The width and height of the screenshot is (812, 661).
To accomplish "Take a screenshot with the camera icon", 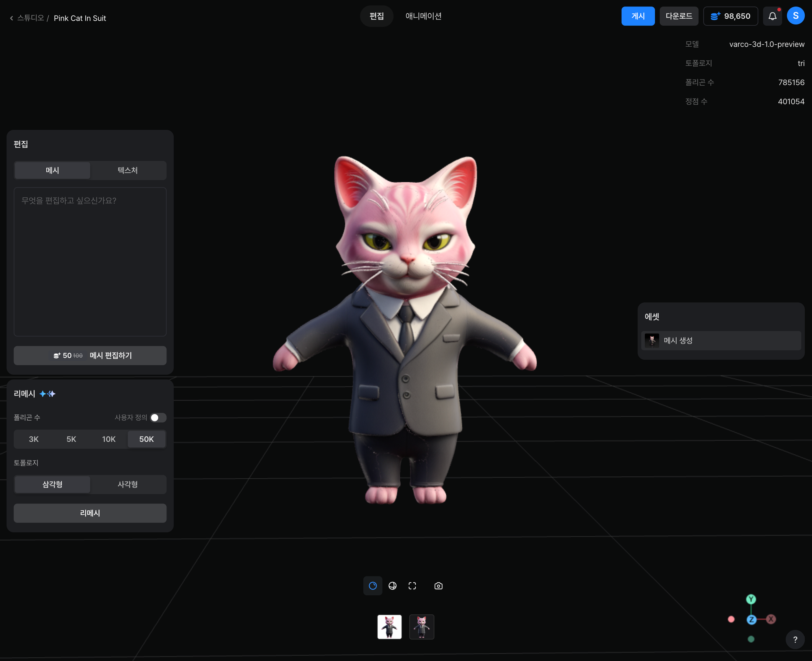I will coord(438,585).
